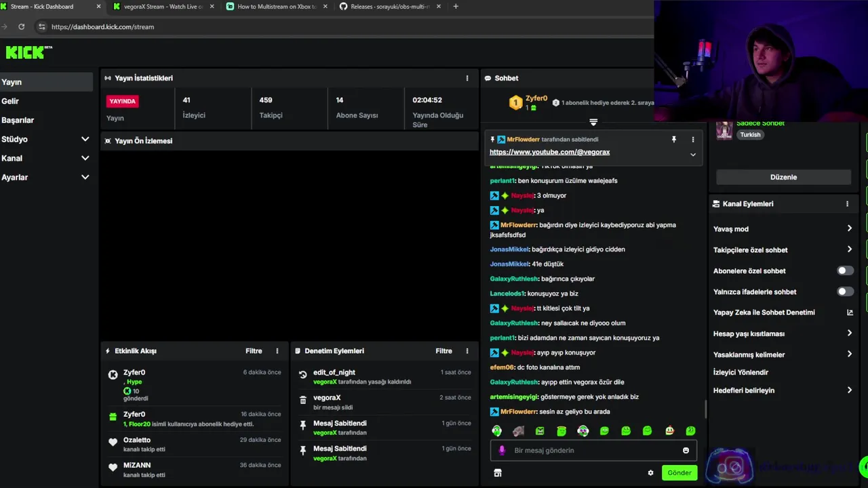This screenshot has width=868, height=488.
Task: Toggle Yalnızca ifadelerle sohbet switch
Action: 845,291
